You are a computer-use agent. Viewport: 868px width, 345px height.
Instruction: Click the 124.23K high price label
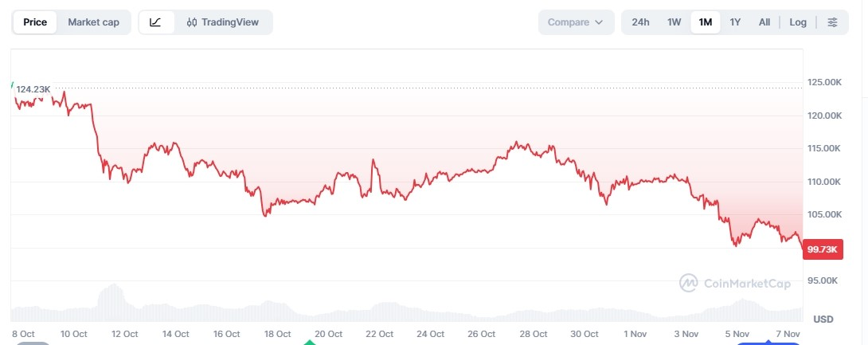(x=33, y=89)
